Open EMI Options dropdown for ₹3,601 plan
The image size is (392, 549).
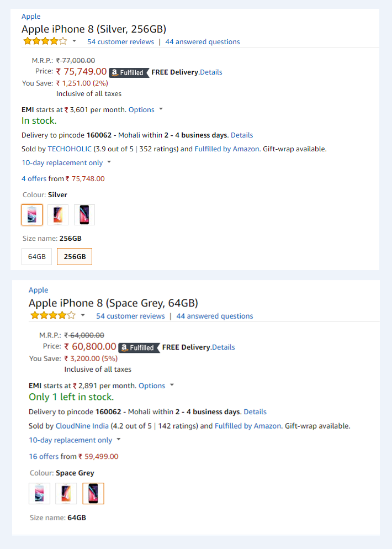(x=146, y=109)
